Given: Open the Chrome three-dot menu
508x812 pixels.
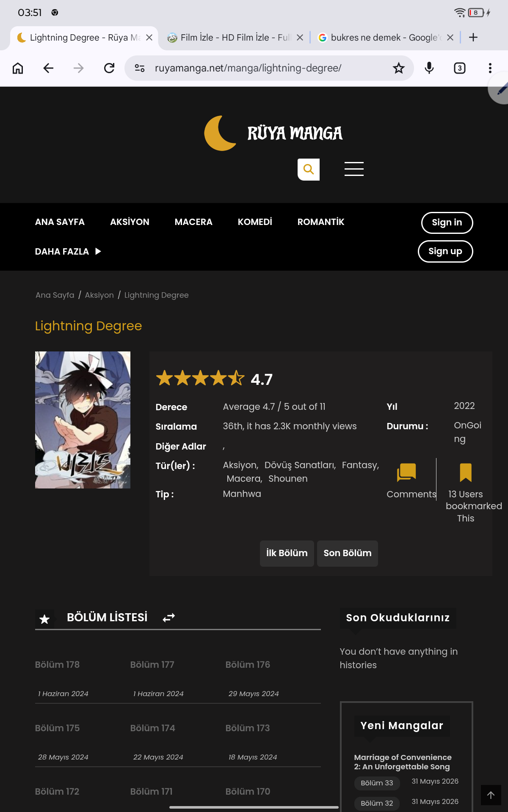Looking at the screenshot, I should coord(490,68).
